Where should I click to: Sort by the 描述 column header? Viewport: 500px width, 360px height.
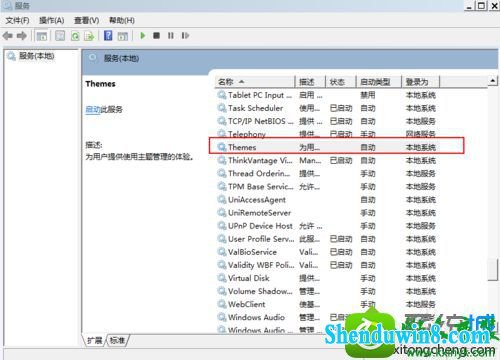click(310, 82)
